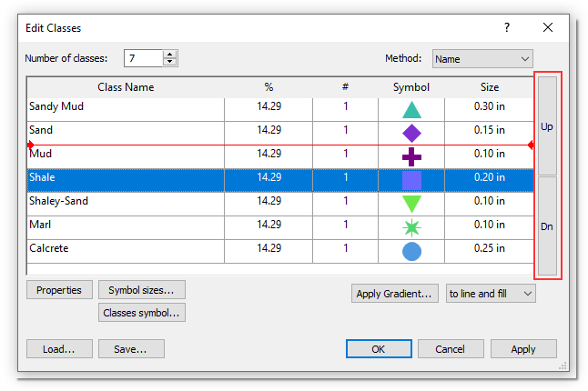
Task: Click the 0.10 in size for Marl
Action: tap(490, 225)
